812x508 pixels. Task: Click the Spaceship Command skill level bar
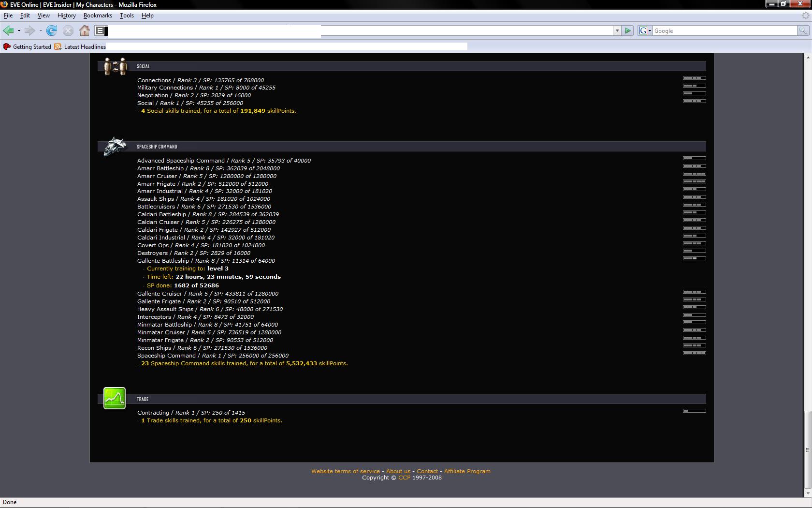(695, 353)
